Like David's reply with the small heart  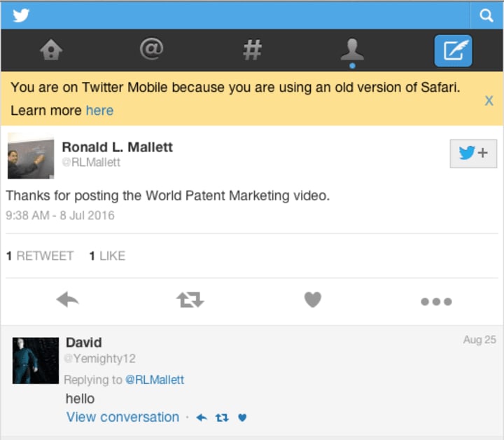coord(242,418)
